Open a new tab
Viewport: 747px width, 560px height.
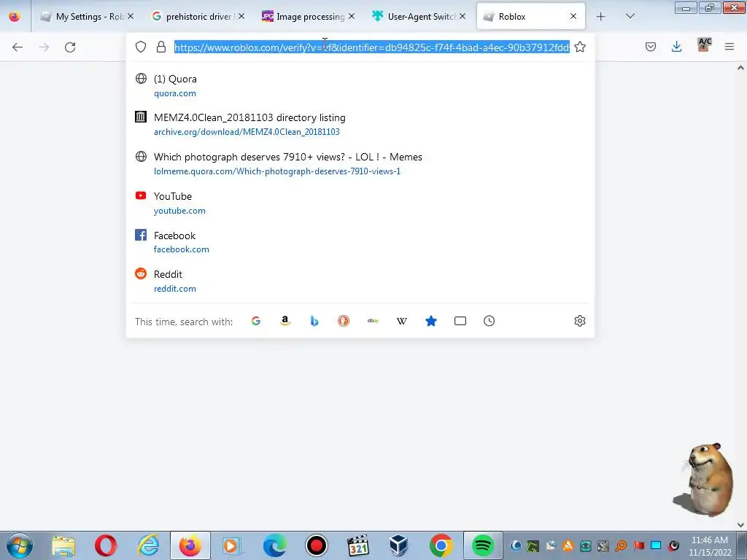601,16
